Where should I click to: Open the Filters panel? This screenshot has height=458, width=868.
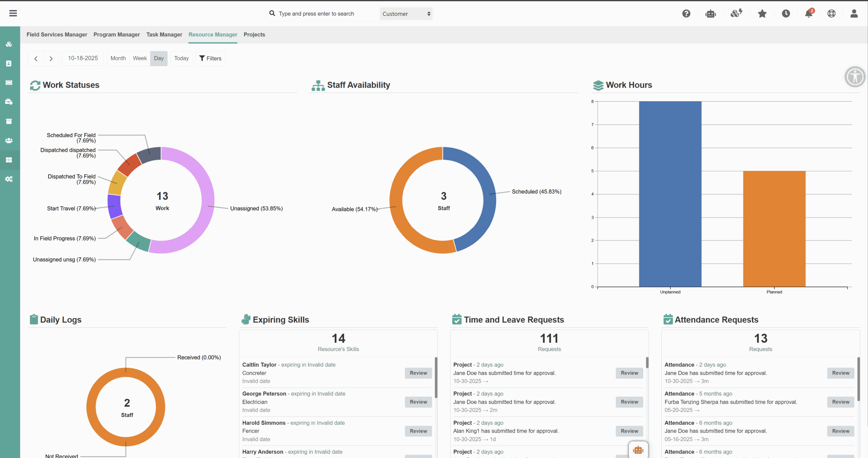[x=210, y=58]
